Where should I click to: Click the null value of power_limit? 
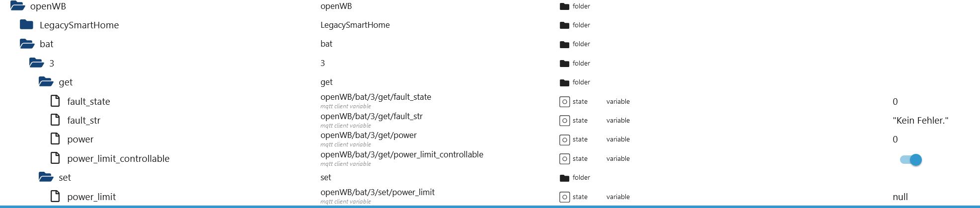[900, 197]
